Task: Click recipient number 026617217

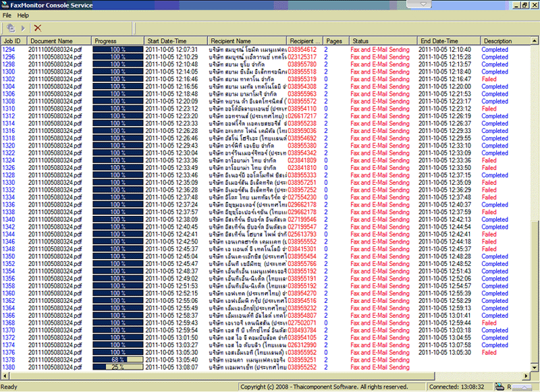Action: [302, 116]
